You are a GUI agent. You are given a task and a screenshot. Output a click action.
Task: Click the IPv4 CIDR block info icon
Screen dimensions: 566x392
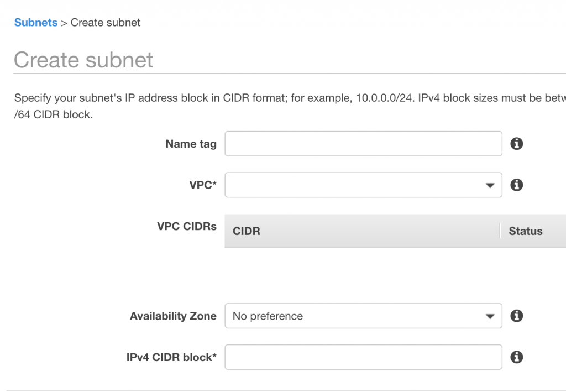(x=517, y=357)
